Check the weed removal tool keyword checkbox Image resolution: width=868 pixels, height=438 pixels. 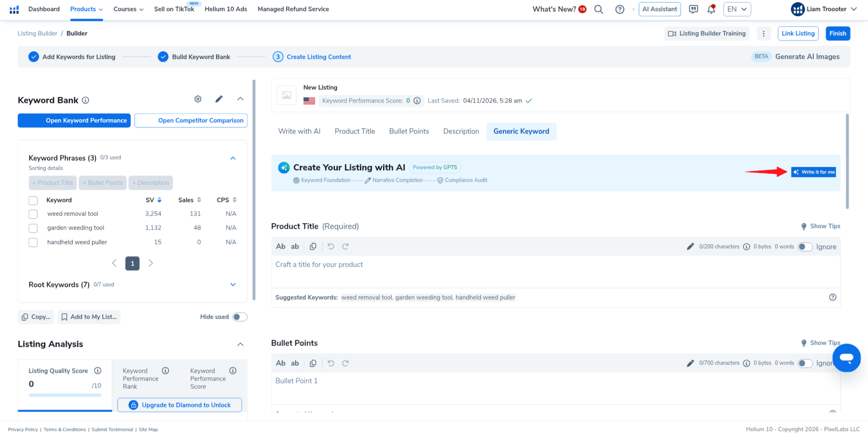[x=33, y=214]
